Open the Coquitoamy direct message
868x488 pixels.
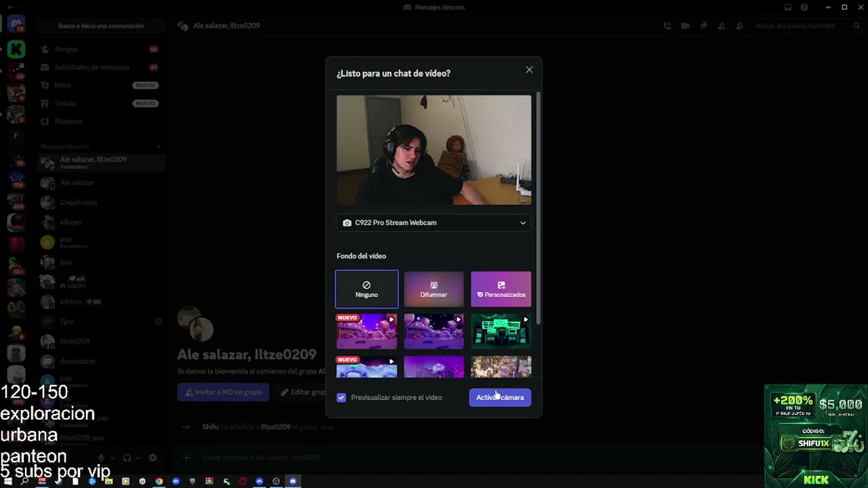tap(101, 202)
